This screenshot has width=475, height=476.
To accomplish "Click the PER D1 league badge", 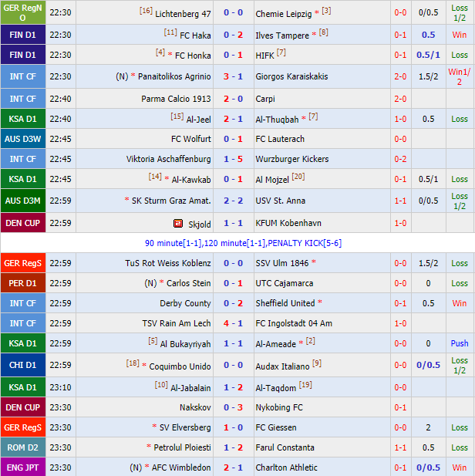I will click(x=22, y=283).
